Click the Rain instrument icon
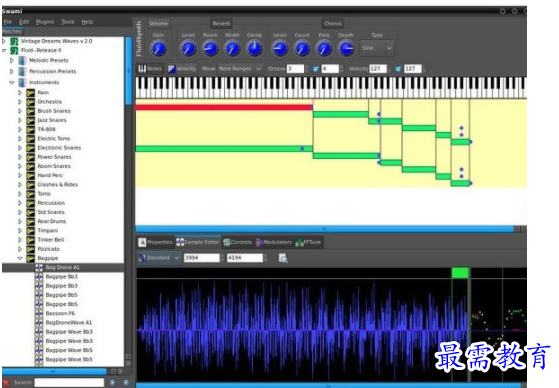Image resolution: width=559 pixels, height=388 pixels. [x=31, y=93]
